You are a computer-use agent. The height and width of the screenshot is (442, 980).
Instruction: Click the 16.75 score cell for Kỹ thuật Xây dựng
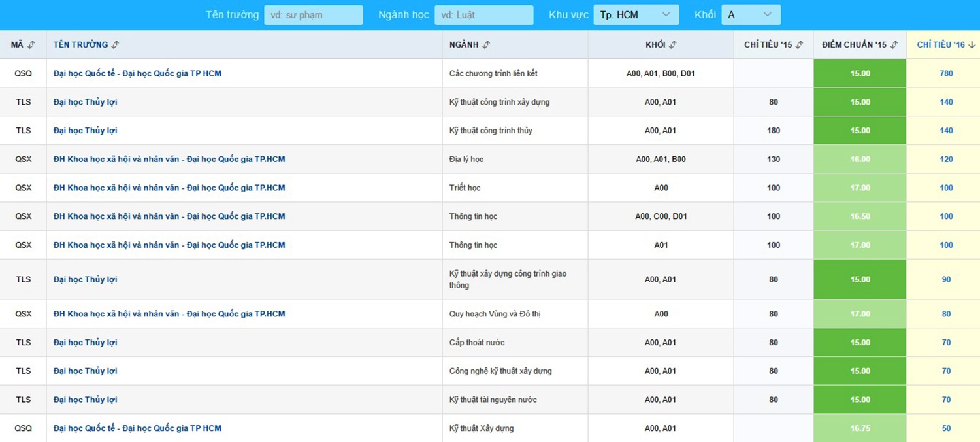(x=860, y=429)
